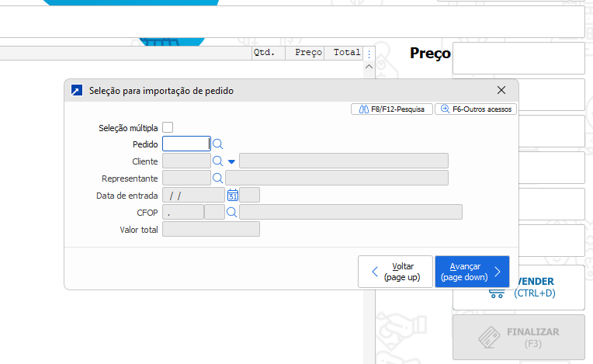Viewport: 593px width, 364px height.
Task: Click the Valor total field
Action: pos(211,229)
